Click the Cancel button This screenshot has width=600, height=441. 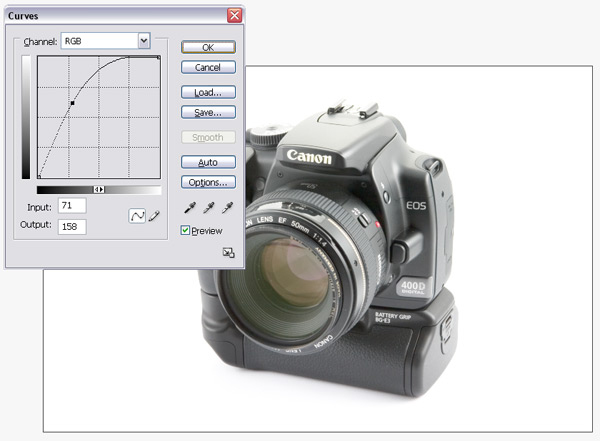pos(208,67)
